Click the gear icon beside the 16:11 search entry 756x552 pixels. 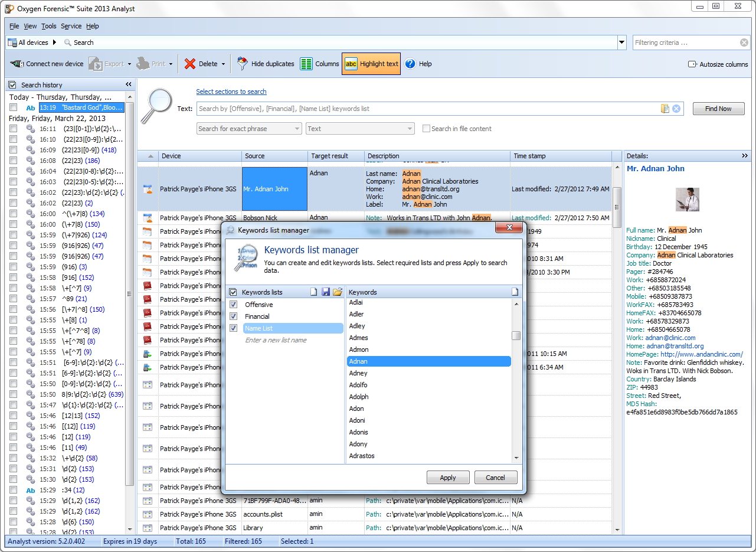pyautogui.click(x=31, y=129)
